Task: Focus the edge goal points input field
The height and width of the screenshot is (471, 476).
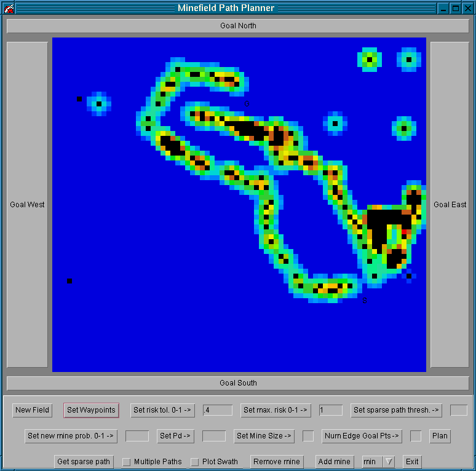Action: pyautogui.click(x=416, y=436)
